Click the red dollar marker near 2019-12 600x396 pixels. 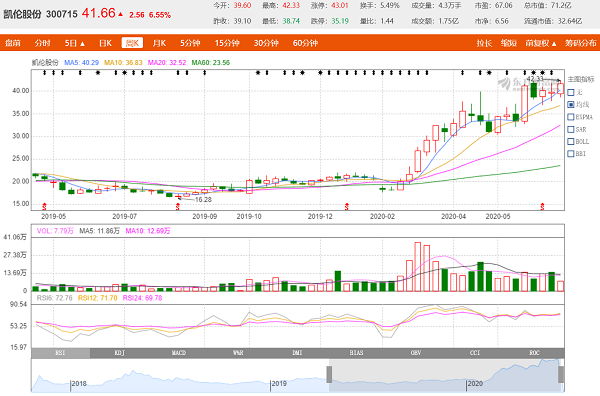347,207
